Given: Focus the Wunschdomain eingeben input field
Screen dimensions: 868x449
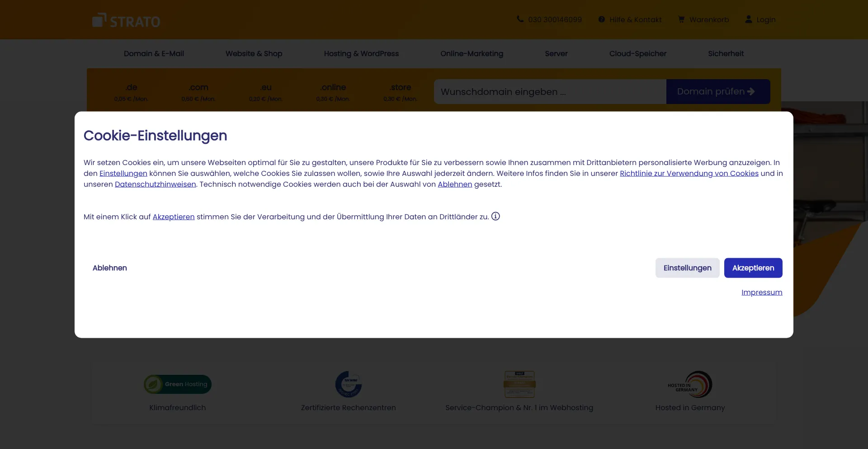Looking at the screenshot, I should pos(550,92).
